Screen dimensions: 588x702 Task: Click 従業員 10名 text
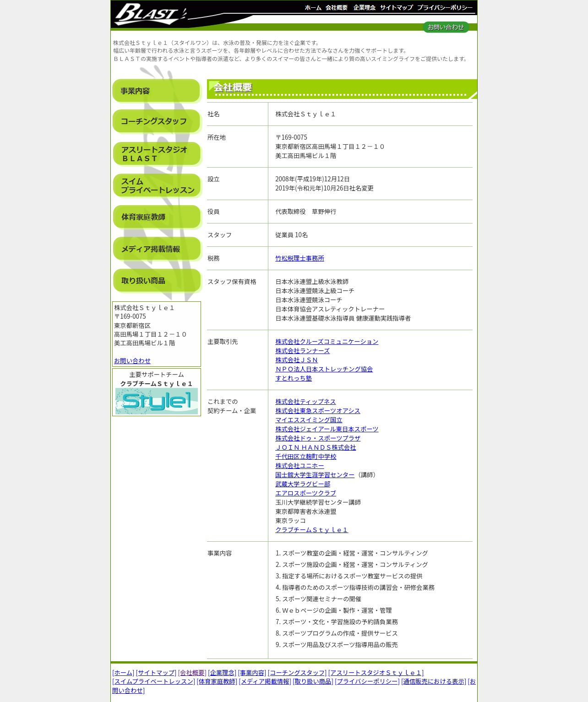[x=291, y=235]
